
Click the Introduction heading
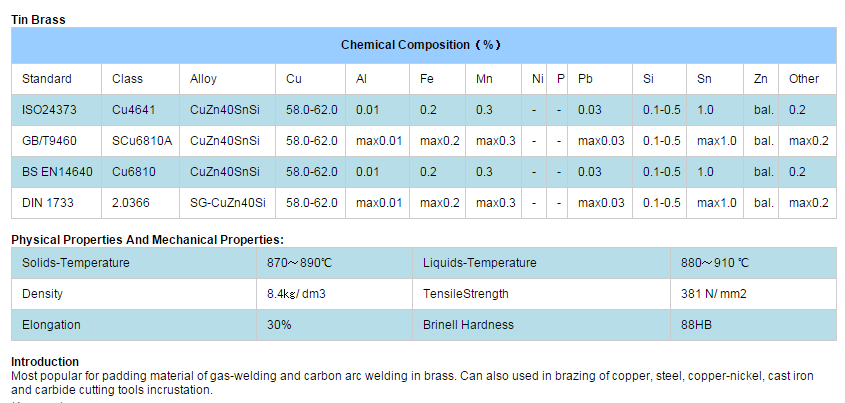(45, 362)
